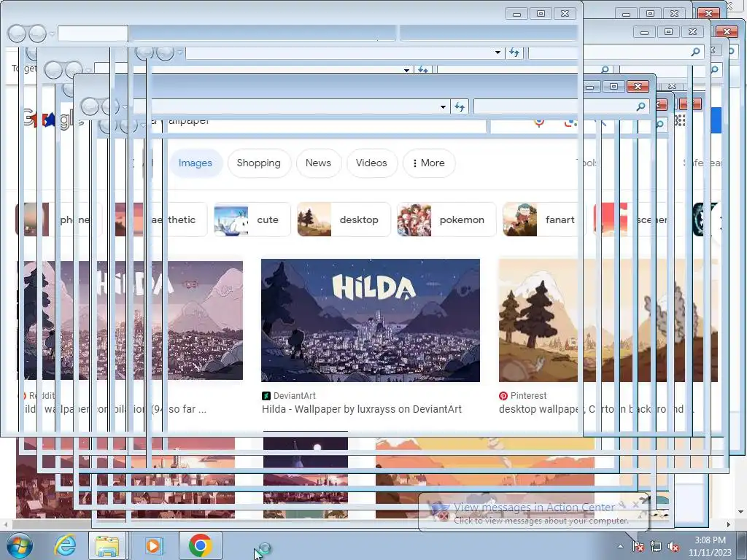The image size is (747, 560).
Task: Filter results with the 'aesthetic' chip
Action: [160, 219]
